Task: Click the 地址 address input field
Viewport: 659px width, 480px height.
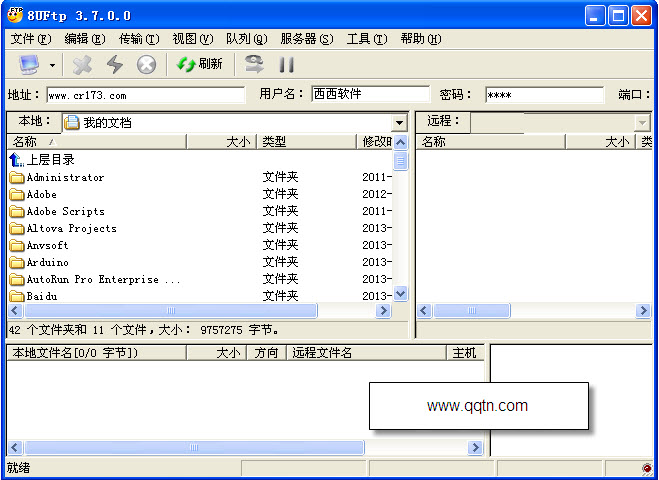Action: [145, 95]
